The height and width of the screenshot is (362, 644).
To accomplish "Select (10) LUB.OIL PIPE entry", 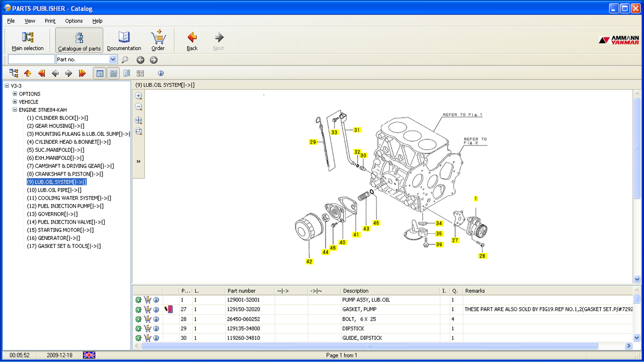I will (x=54, y=190).
